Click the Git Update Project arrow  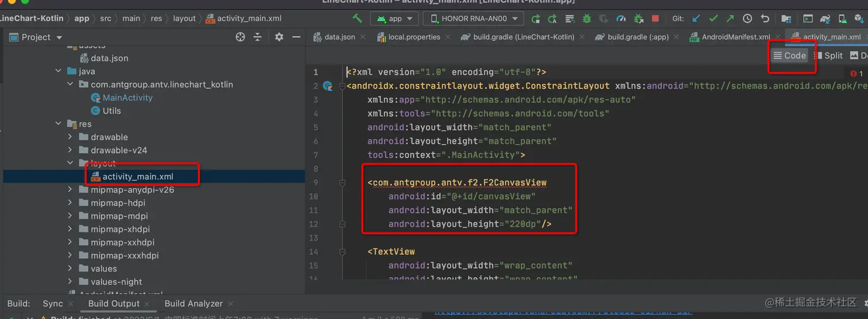pyautogui.click(x=696, y=18)
